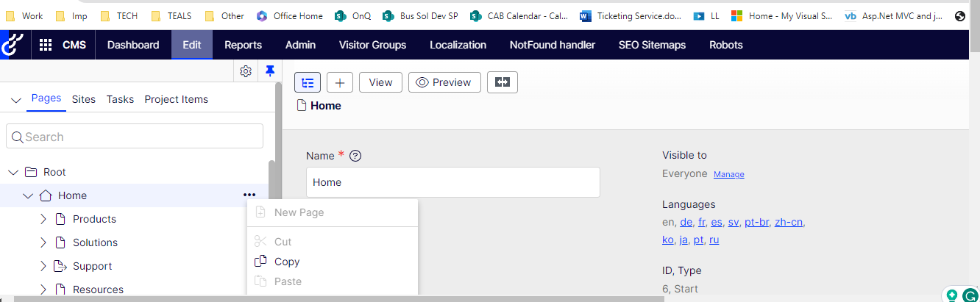The height and width of the screenshot is (302, 980).
Task: Toggle the page tree structure view button
Action: 307,82
